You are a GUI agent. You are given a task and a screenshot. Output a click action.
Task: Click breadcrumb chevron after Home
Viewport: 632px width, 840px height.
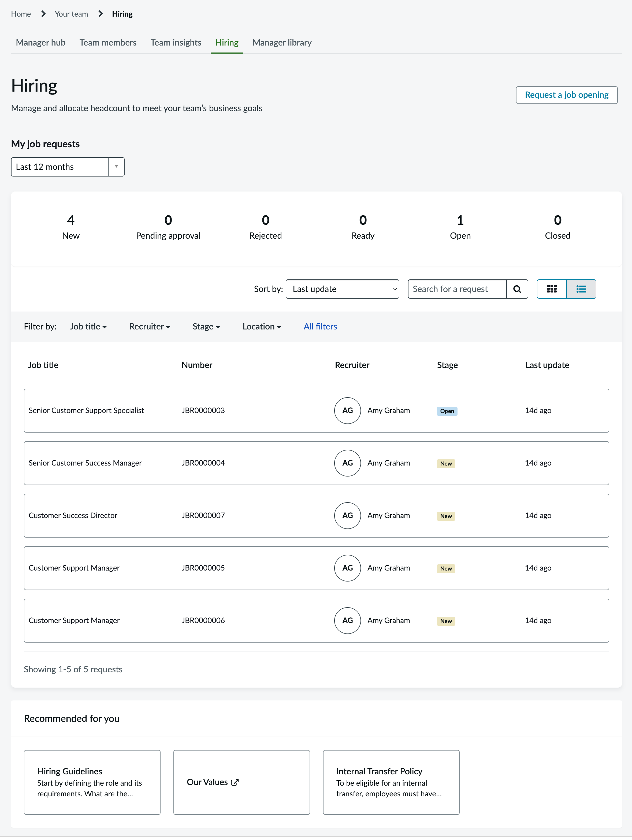(x=43, y=14)
